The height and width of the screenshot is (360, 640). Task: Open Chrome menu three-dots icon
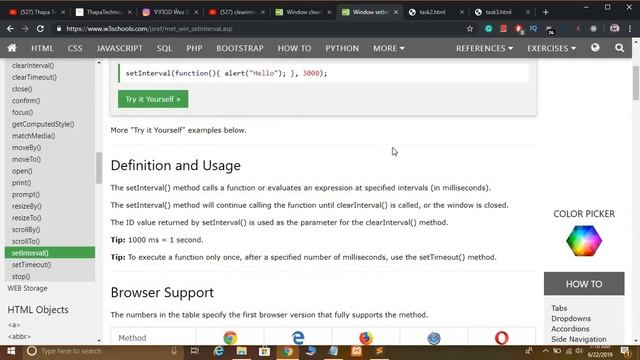630,29
